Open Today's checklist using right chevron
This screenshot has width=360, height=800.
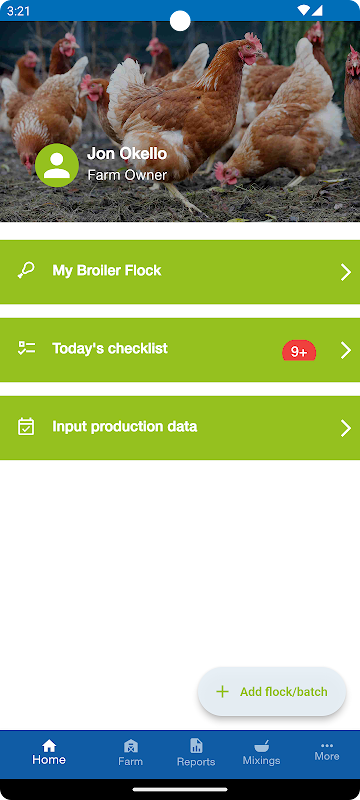[x=346, y=350]
